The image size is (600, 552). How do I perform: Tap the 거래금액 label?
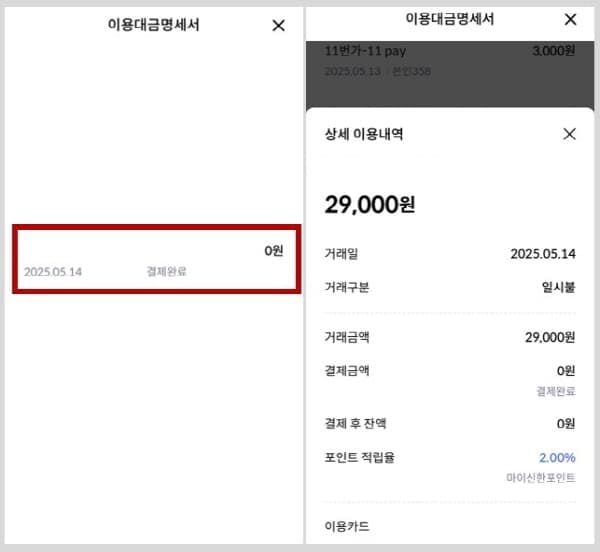click(347, 337)
